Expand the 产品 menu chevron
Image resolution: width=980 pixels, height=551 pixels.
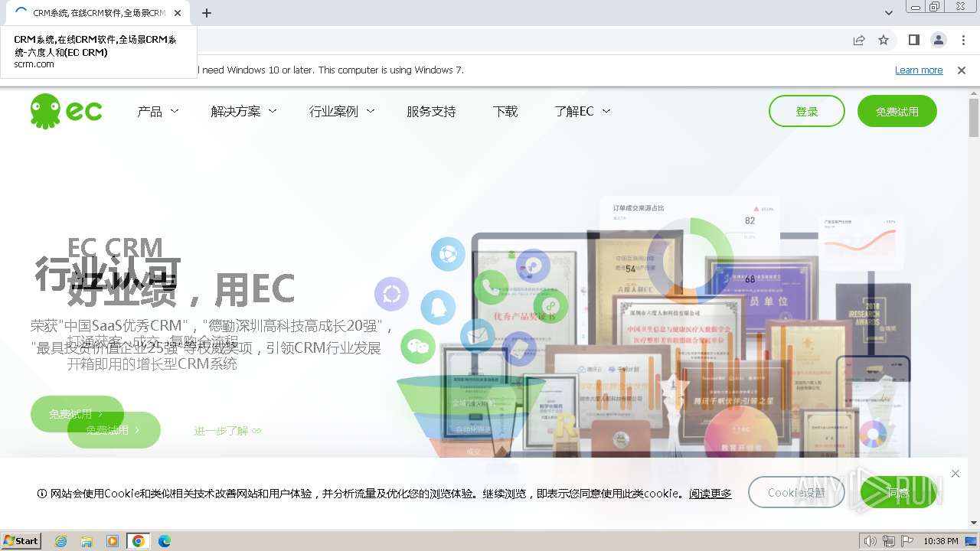tap(175, 111)
